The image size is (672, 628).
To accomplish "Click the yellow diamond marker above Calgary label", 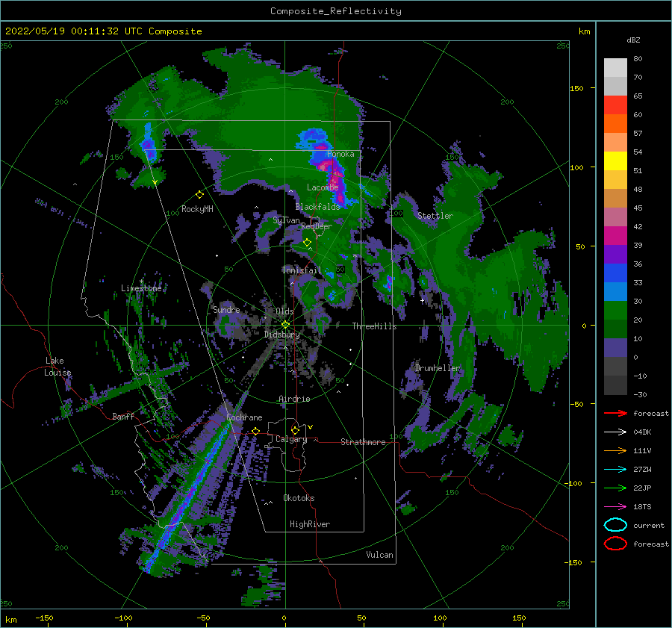I will (x=295, y=430).
